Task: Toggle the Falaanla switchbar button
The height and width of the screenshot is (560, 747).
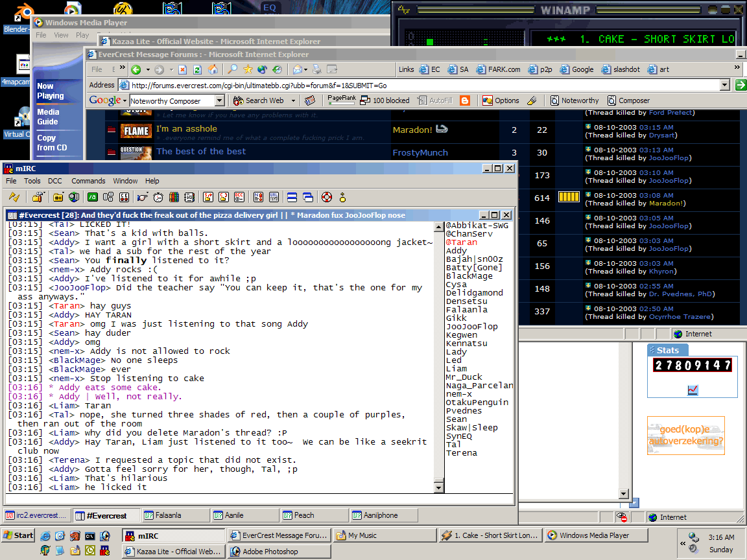Action: [175, 515]
